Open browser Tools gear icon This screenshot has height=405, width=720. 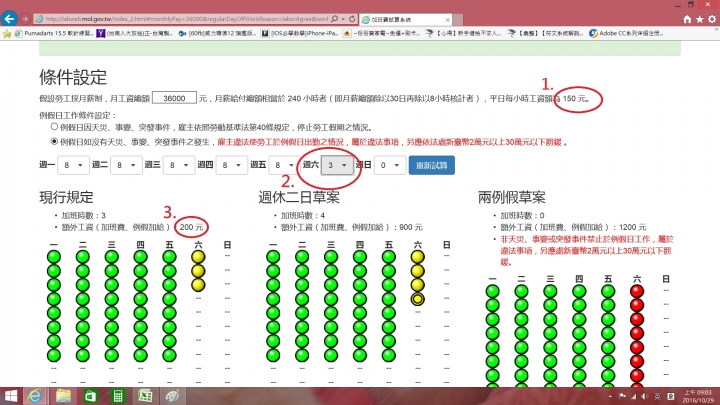pyautogui.click(x=712, y=19)
